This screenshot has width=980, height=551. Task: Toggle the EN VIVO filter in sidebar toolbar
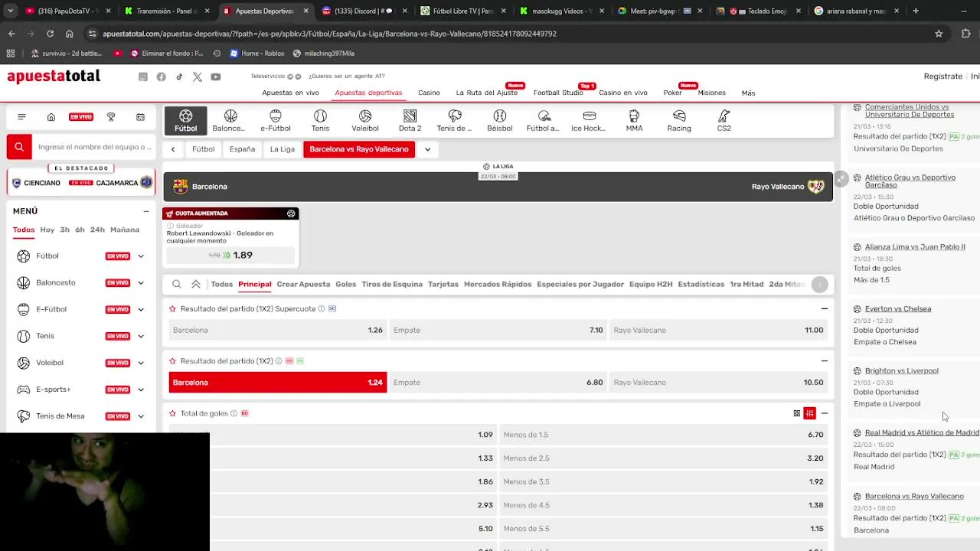[81, 117]
